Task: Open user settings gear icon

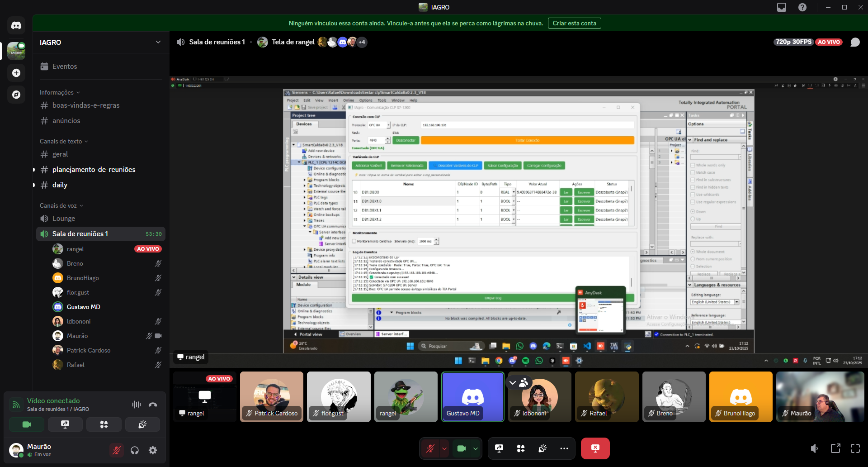Action: (153, 450)
